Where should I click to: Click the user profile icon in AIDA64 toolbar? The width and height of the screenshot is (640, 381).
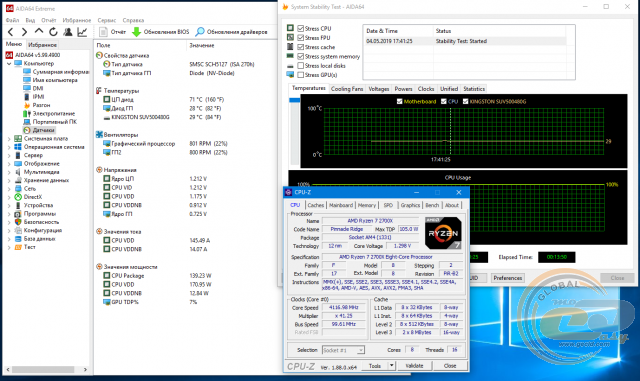point(68,32)
